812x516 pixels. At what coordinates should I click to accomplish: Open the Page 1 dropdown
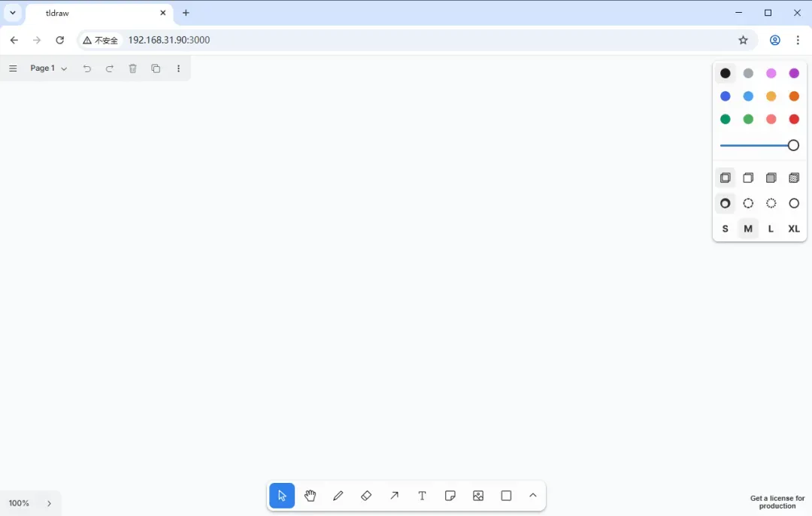49,68
